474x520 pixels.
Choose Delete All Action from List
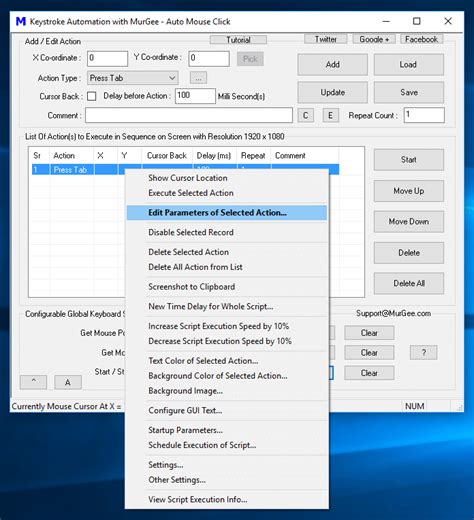click(x=227, y=267)
